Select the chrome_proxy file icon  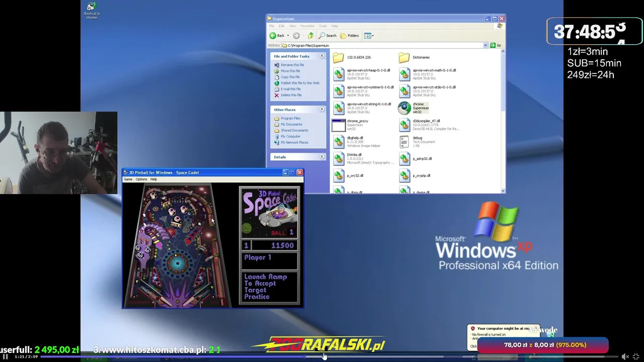click(x=339, y=125)
